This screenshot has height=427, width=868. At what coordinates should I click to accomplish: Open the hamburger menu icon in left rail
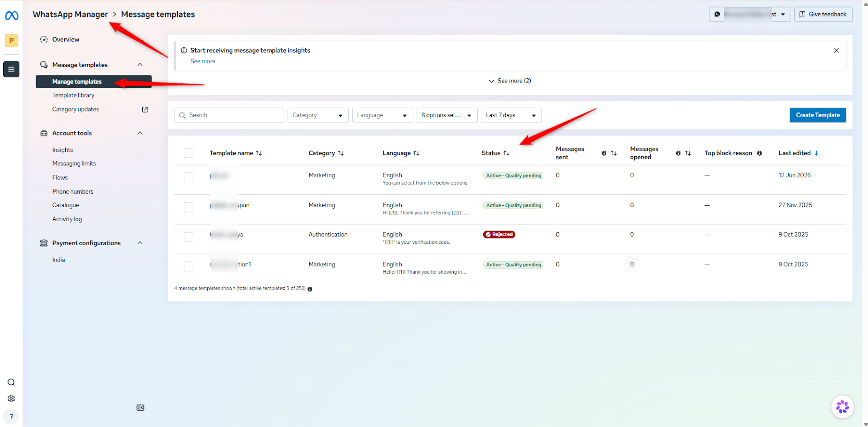11,69
